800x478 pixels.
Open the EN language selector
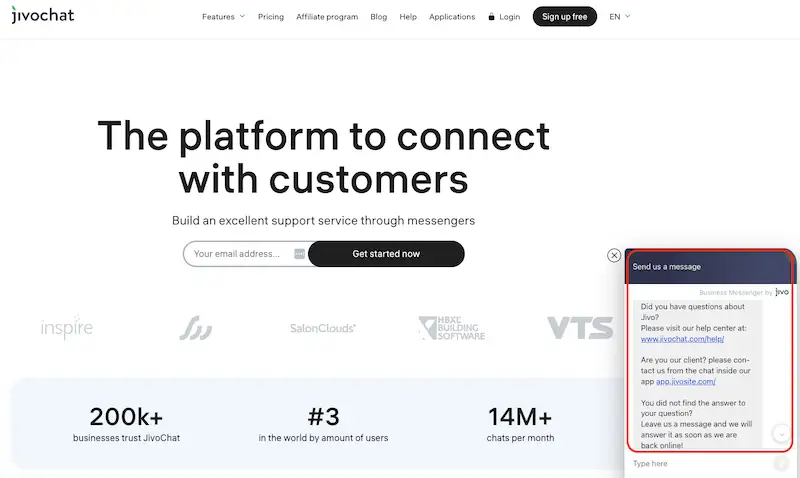620,17
